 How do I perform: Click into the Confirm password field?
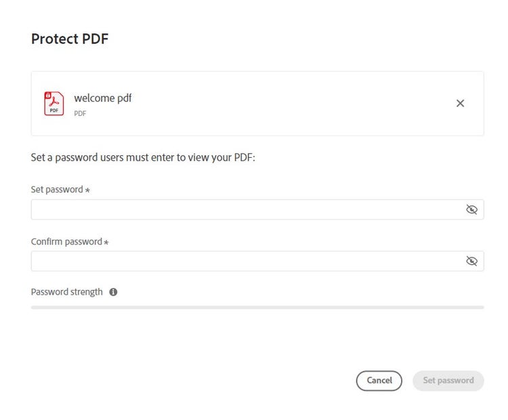(244, 261)
